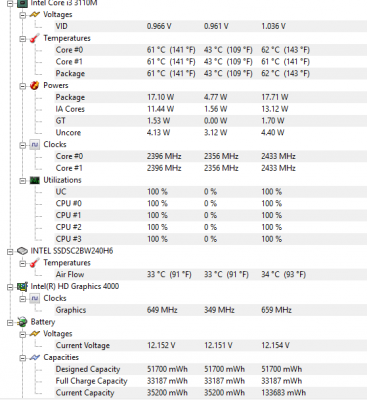Click the INTEL SSD drive icon

pyautogui.click(x=22, y=251)
